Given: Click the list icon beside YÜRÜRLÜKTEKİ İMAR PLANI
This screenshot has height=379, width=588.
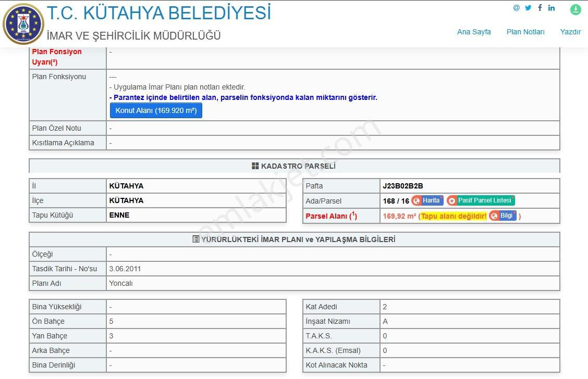Looking at the screenshot, I should pyautogui.click(x=195, y=239).
